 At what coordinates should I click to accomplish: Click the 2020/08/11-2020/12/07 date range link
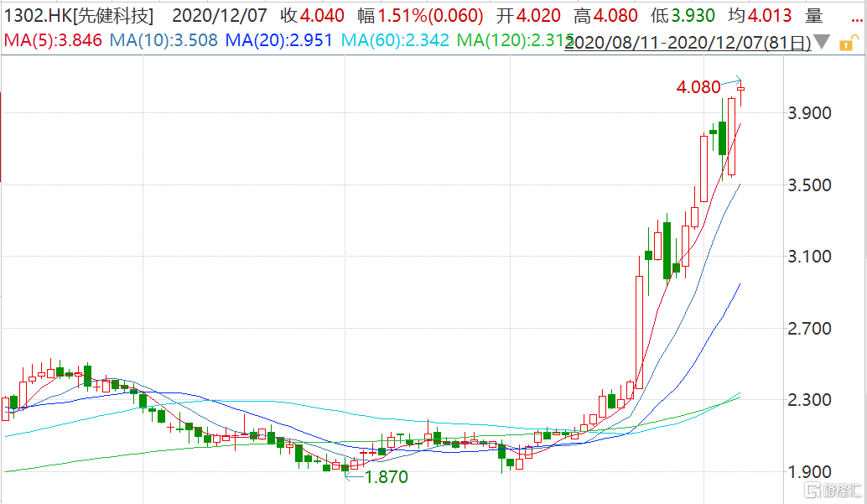click(688, 43)
